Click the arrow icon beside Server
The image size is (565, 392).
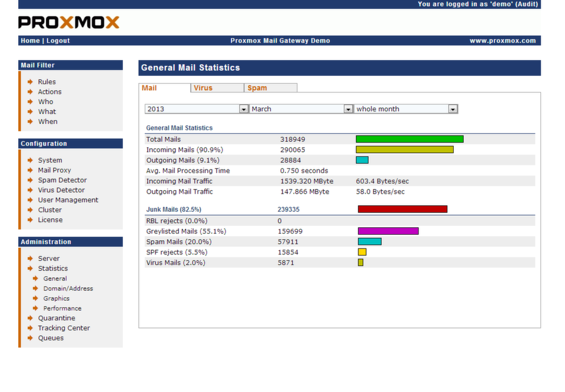tap(30, 258)
